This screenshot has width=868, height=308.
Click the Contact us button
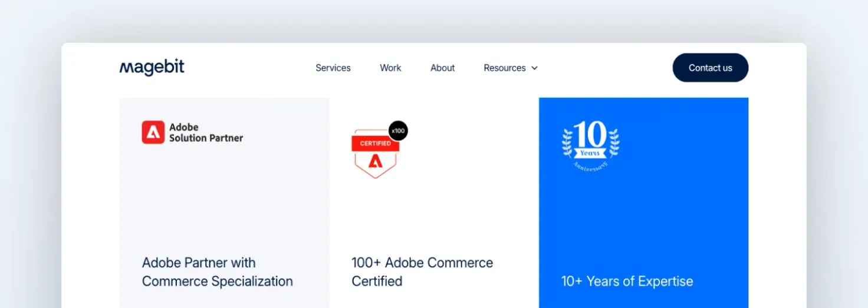point(710,68)
